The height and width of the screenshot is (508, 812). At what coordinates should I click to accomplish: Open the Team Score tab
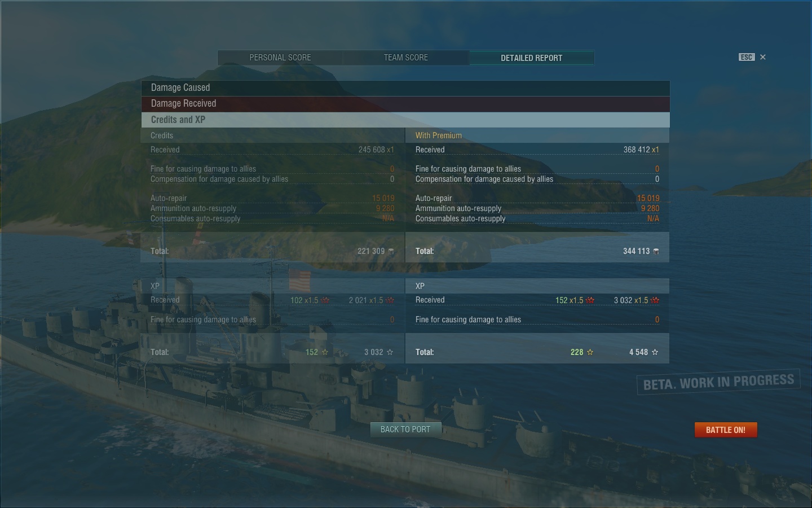point(406,58)
